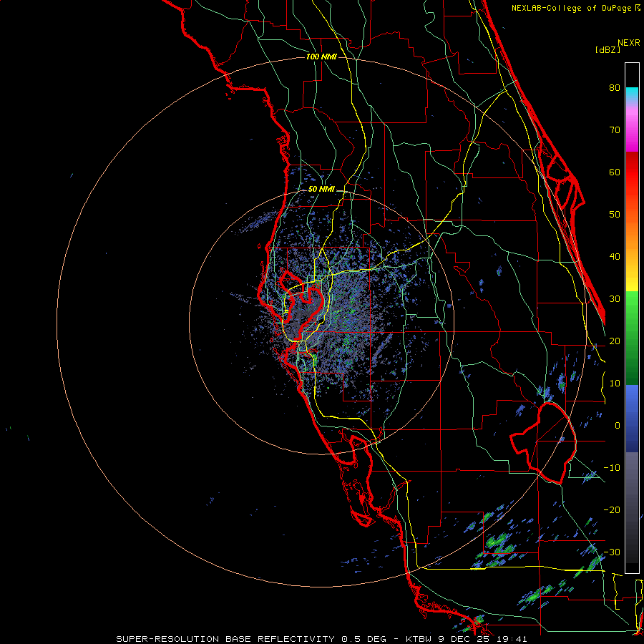Click the [dBZ] legend unit label
Screen dimensions: 644x644
click(608, 50)
